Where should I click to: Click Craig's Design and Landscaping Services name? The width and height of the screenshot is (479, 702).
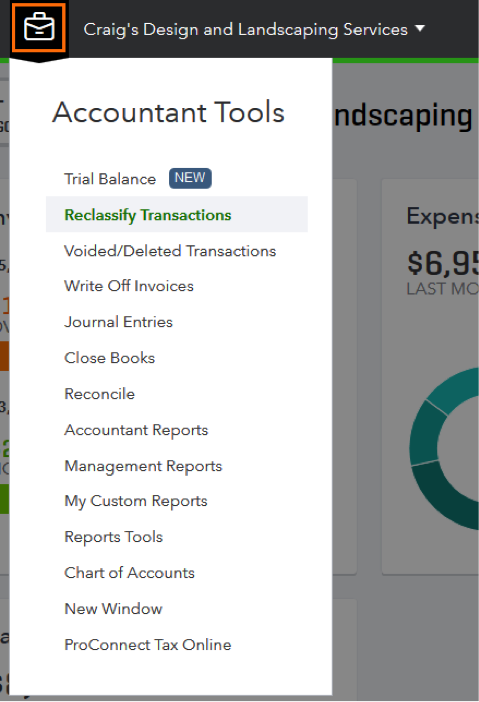click(x=245, y=30)
